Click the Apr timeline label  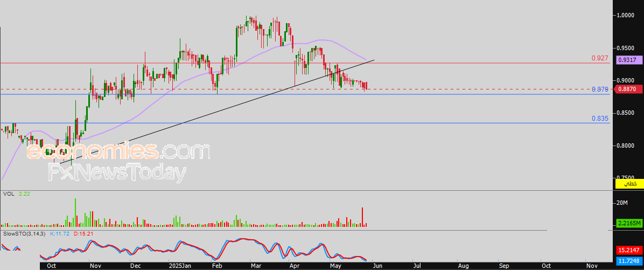click(295, 266)
